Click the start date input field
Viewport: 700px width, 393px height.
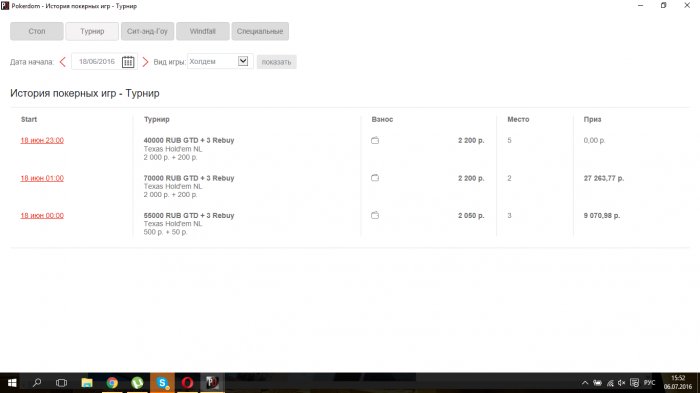tap(97, 62)
